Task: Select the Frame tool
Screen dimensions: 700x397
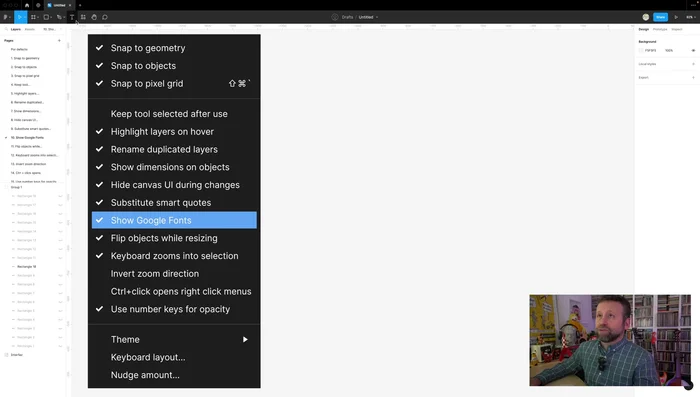Action: click(x=33, y=17)
